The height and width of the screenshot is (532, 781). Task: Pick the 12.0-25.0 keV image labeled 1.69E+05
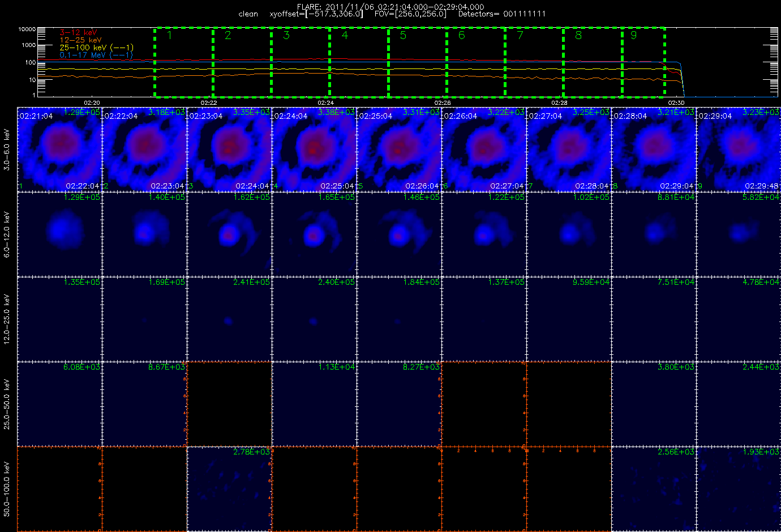tap(144, 319)
